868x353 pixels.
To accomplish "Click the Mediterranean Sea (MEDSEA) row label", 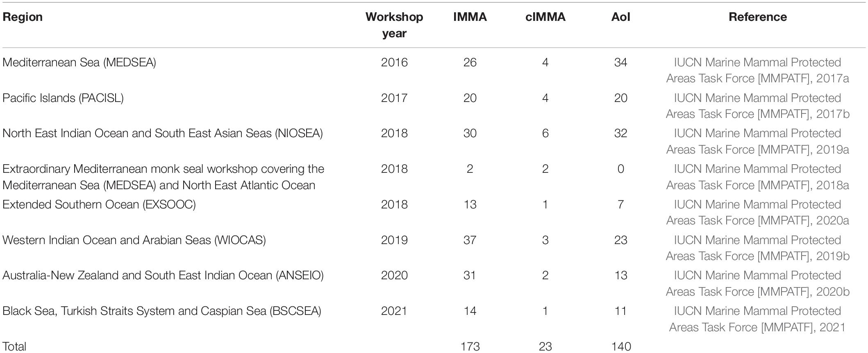I will [79, 62].
